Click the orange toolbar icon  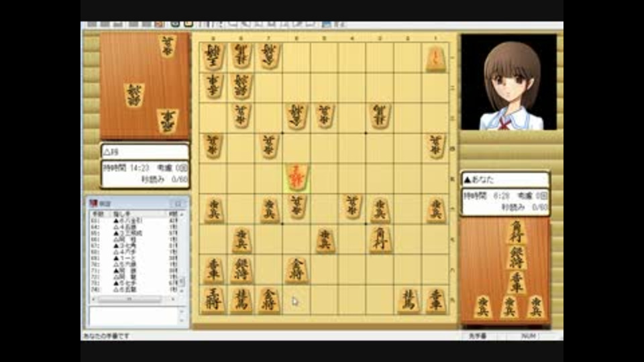pyautogui.click(x=159, y=24)
